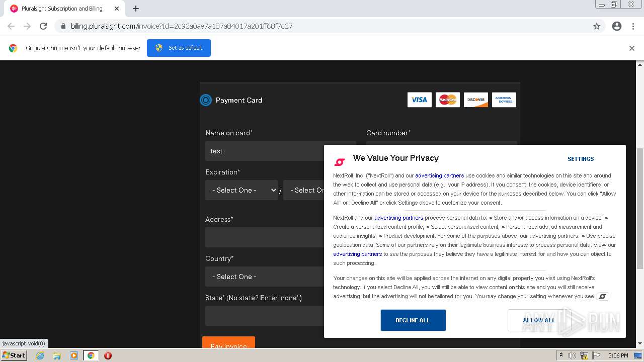Launch Internet Explorer from taskbar
This screenshot has height=362, width=644.
click(x=40, y=355)
